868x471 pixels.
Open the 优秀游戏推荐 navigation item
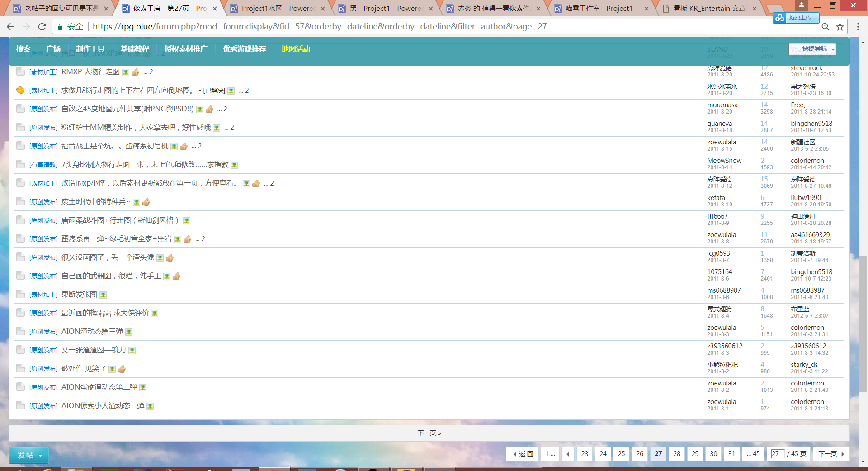click(x=244, y=49)
